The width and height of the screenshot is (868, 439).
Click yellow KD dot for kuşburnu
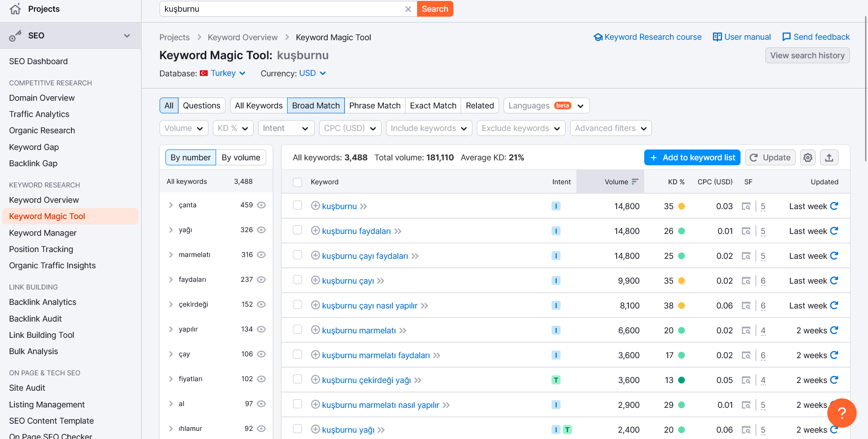coord(682,206)
